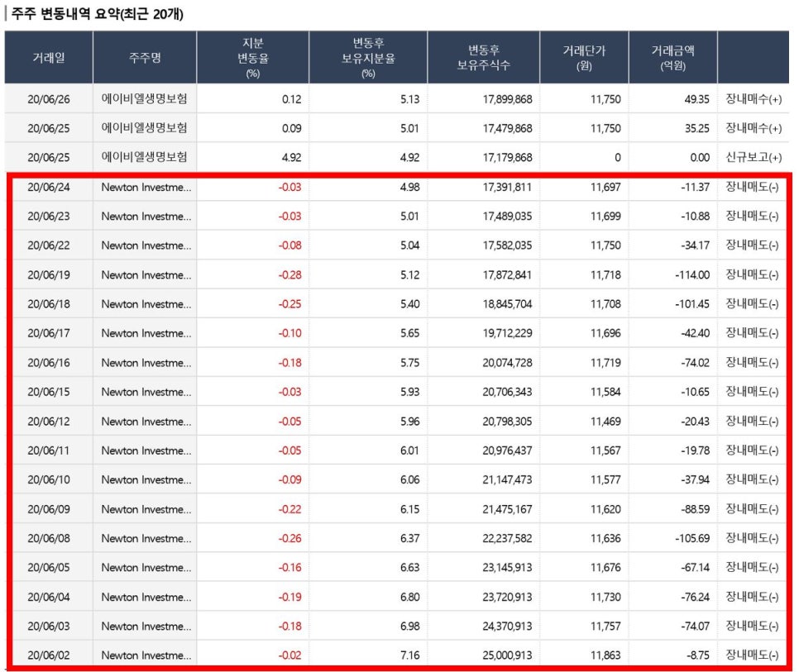The width and height of the screenshot is (799, 672).
Task: Select share count "17,582,035"
Action: pyautogui.click(x=508, y=245)
